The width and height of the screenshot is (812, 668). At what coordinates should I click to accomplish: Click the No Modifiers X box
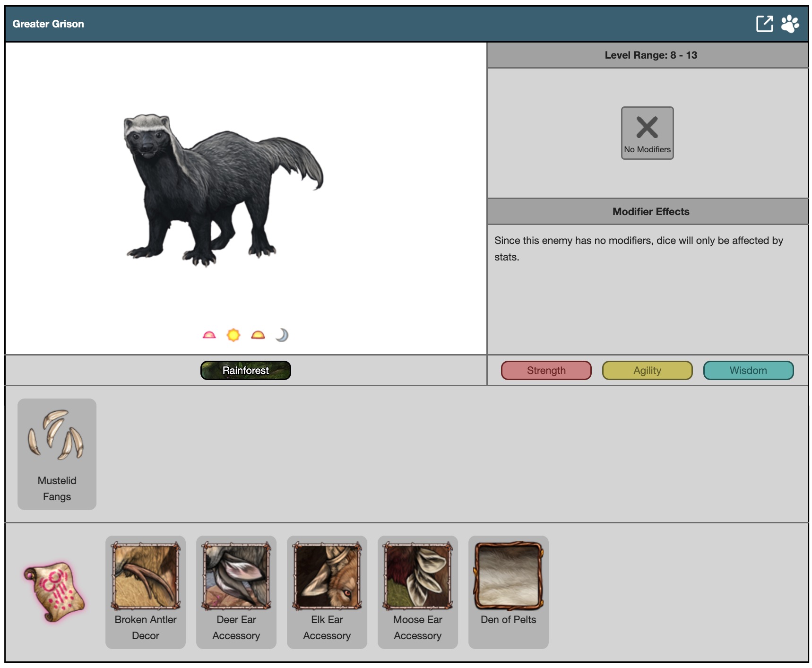[647, 133]
